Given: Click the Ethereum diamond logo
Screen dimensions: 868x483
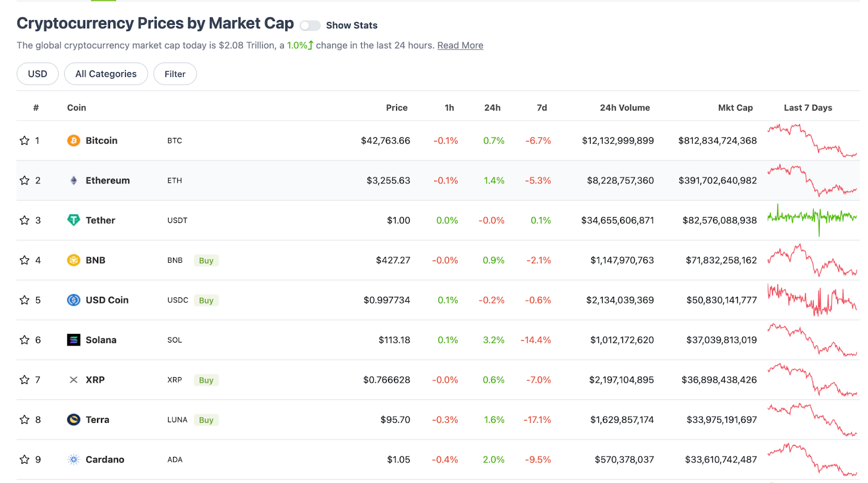Looking at the screenshot, I should click(x=74, y=180).
